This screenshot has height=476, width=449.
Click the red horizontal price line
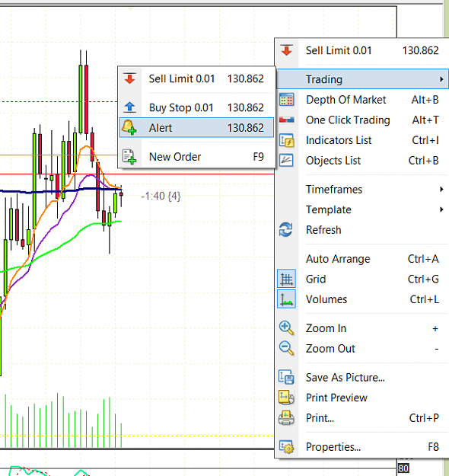coord(197,174)
